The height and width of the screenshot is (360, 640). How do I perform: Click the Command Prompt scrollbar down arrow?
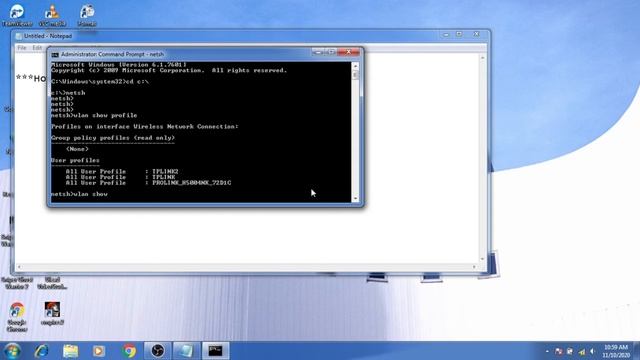click(x=355, y=198)
